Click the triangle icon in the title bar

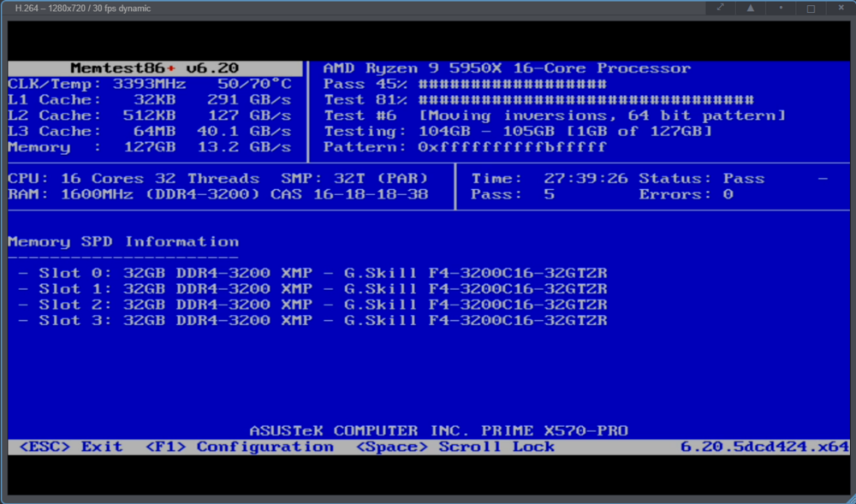click(x=751, y=8)
